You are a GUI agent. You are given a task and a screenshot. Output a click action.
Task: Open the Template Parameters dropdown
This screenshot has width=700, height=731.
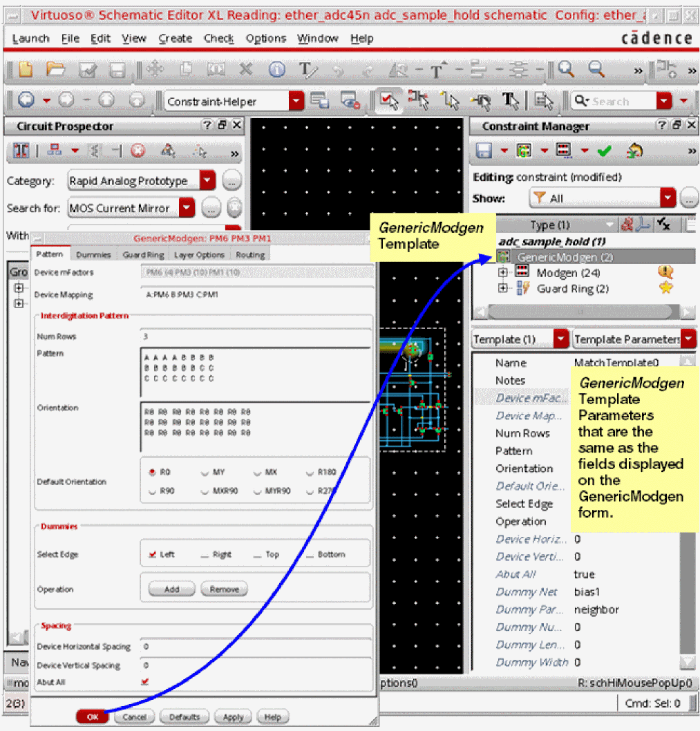(688, 339)
